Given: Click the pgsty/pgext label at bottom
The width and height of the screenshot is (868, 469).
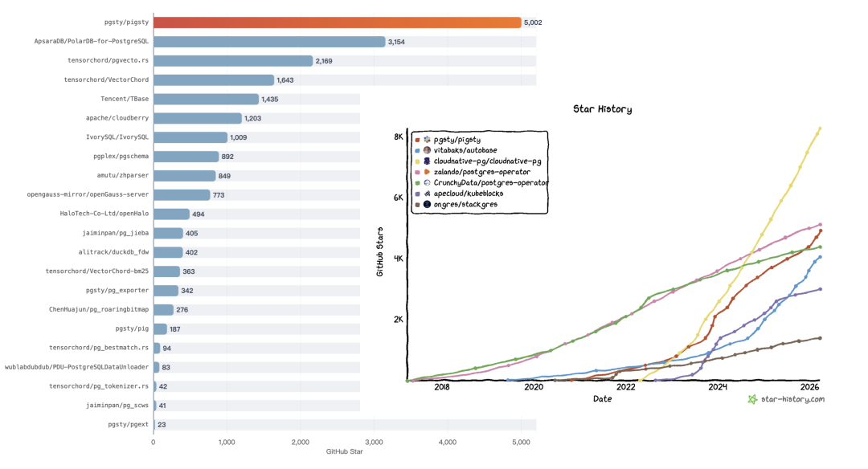Looking at the screenshot, I should pos(129,425).
